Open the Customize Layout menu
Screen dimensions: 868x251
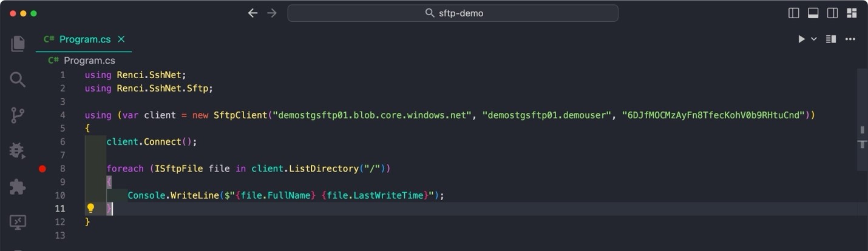coord(852,13)
